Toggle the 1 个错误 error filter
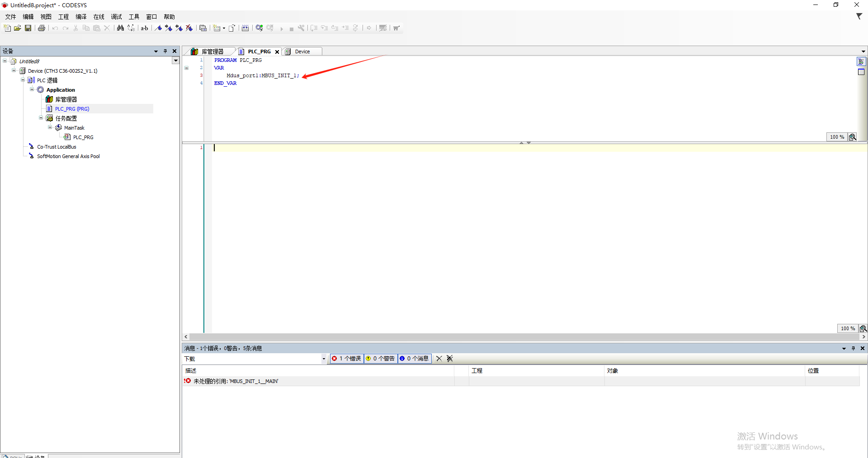This screenshot has height=458, width=868. (x=347, y=359)
